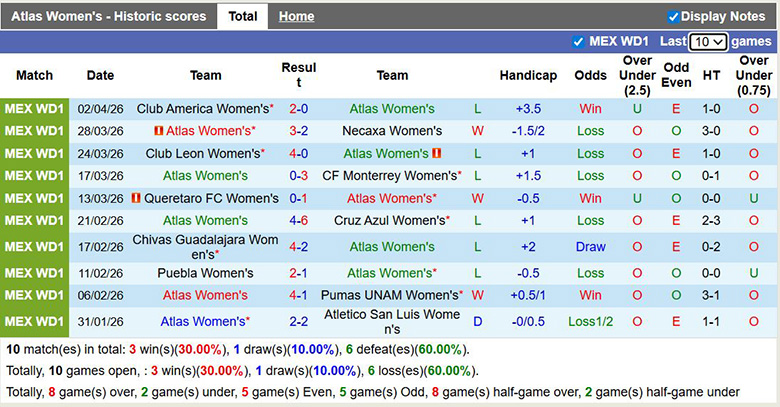Open the Last games count dropdown
Viewport: 780px width, 407px height.
click(708, 42)
